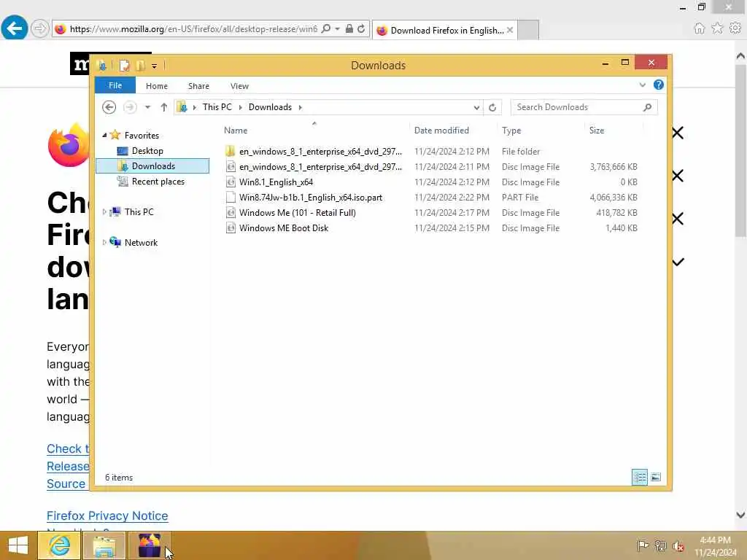Switch to Large icons view layout

656,477
